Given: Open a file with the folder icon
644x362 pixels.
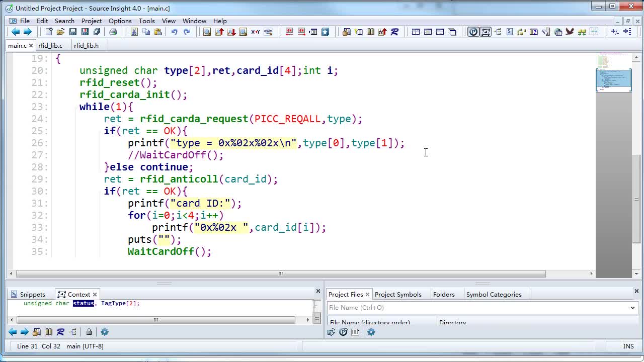Looking at the screenshot, I should point(61,32).
